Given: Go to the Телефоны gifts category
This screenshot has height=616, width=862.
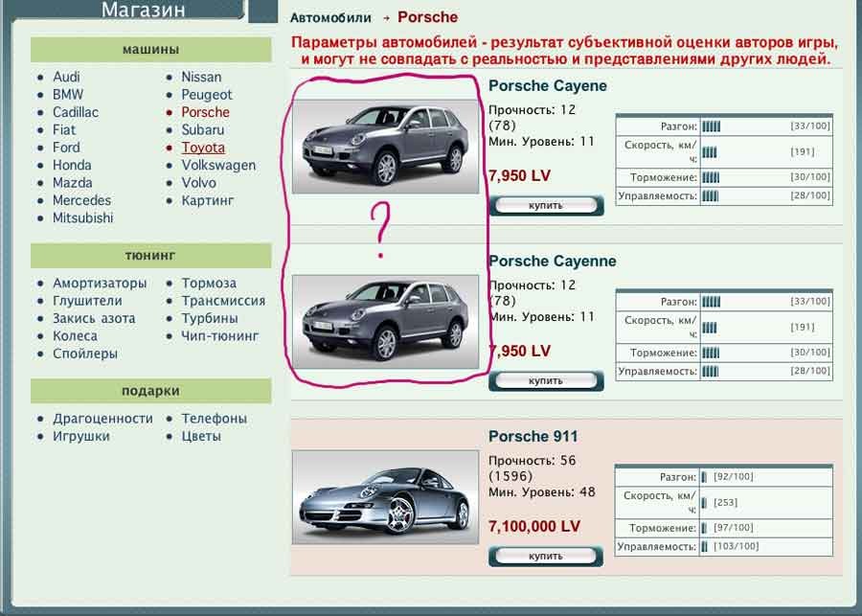Looking at the screenshot, I should (x=214, y=419).
